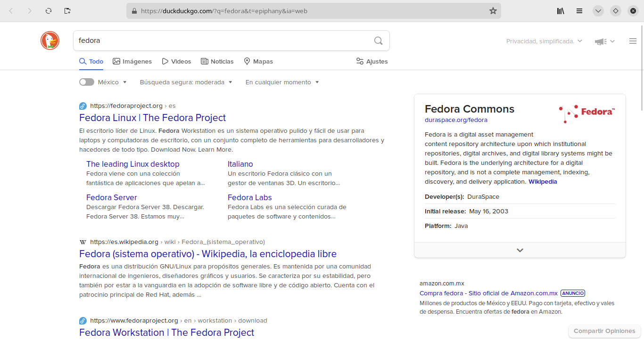Click the ANUNCIO ad badge
Viewport: 644px width, 341px height.
click(573, 293)
